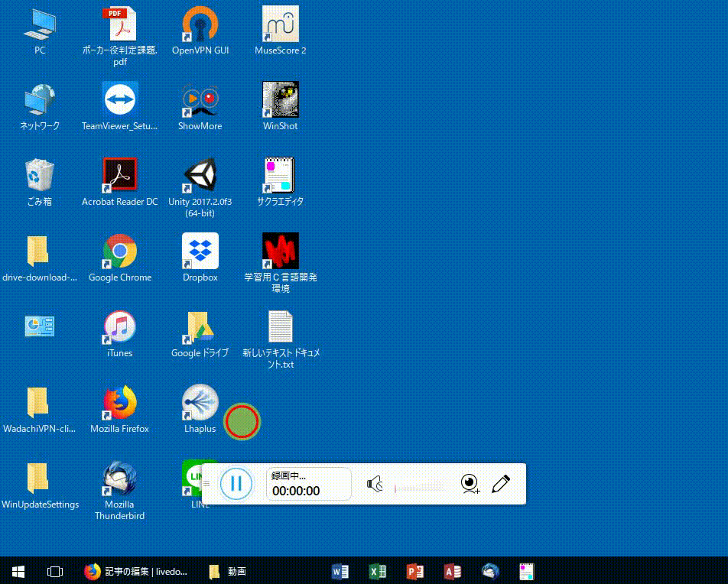The width and height of the screenshot is (728, 584).
Task: Select the Dropbox shortcut
Action: pyautogui.click(x=200, y=258)
